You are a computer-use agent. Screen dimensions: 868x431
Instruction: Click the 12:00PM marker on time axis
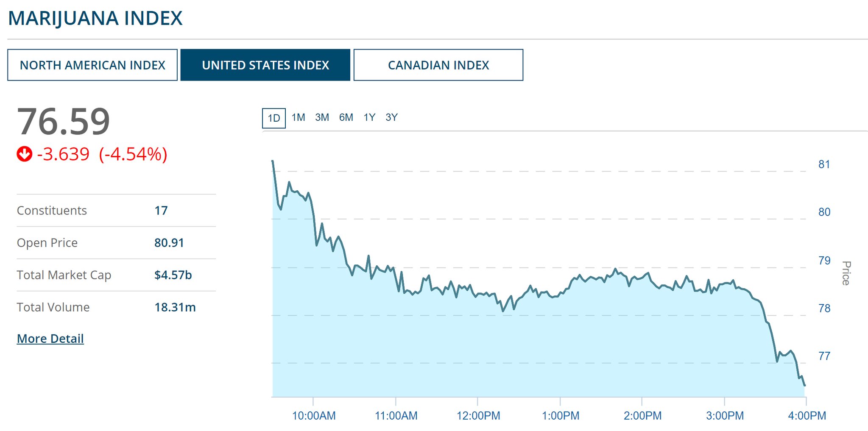[478, 416]
